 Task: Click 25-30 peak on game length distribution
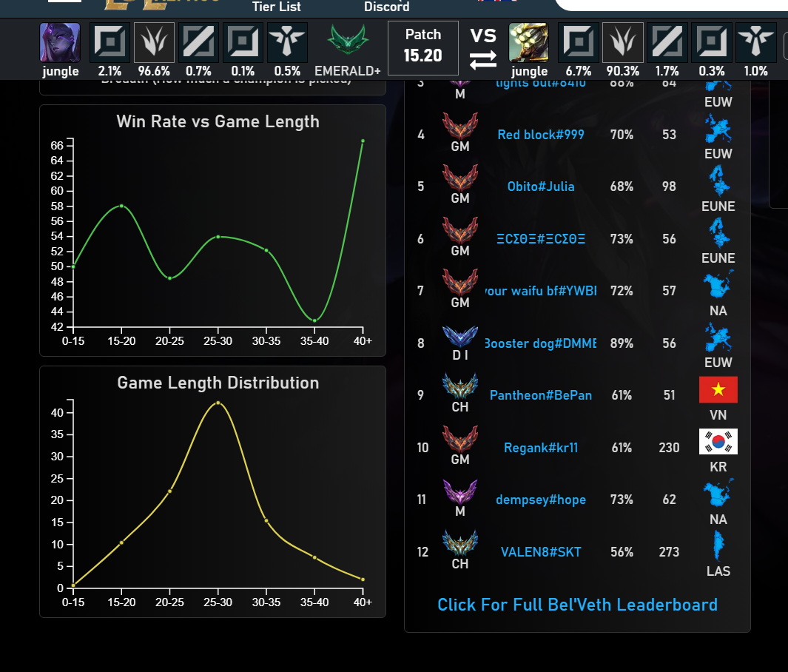pos(218,403)
